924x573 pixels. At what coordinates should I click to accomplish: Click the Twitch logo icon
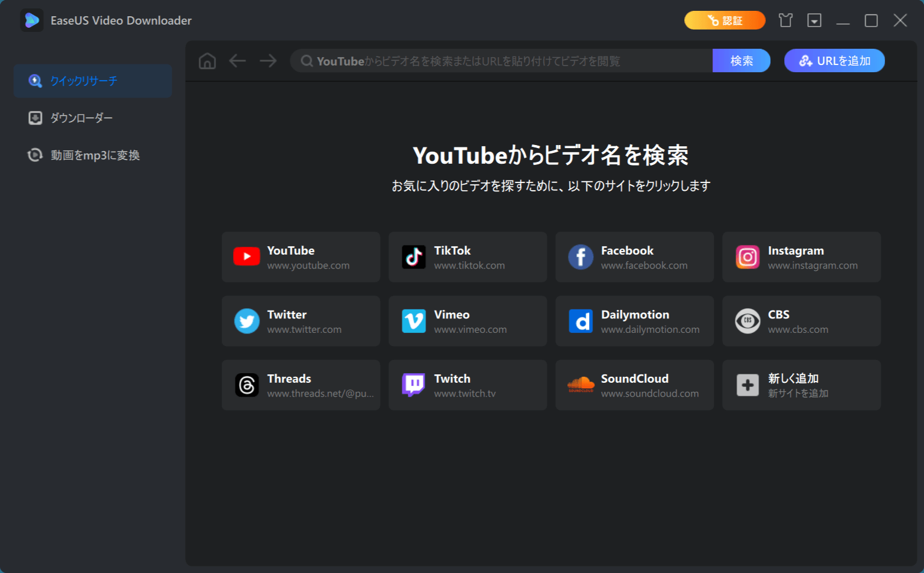coord(414,385)
